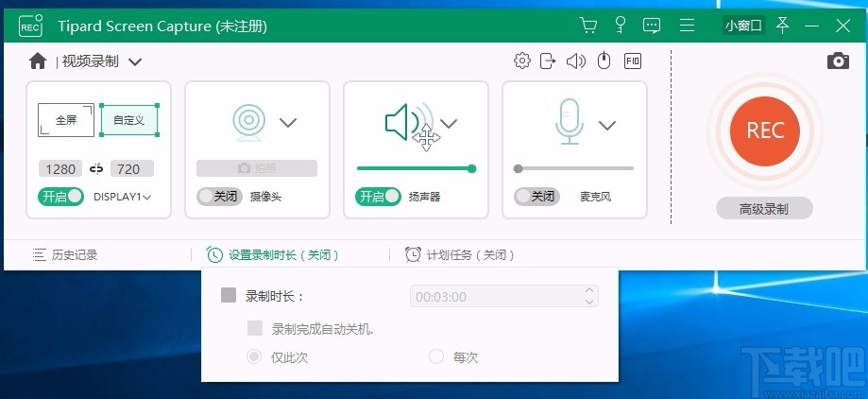868x399 pixels.
Task: Open the shopping cart purchase icon
Action: [587, 25]
